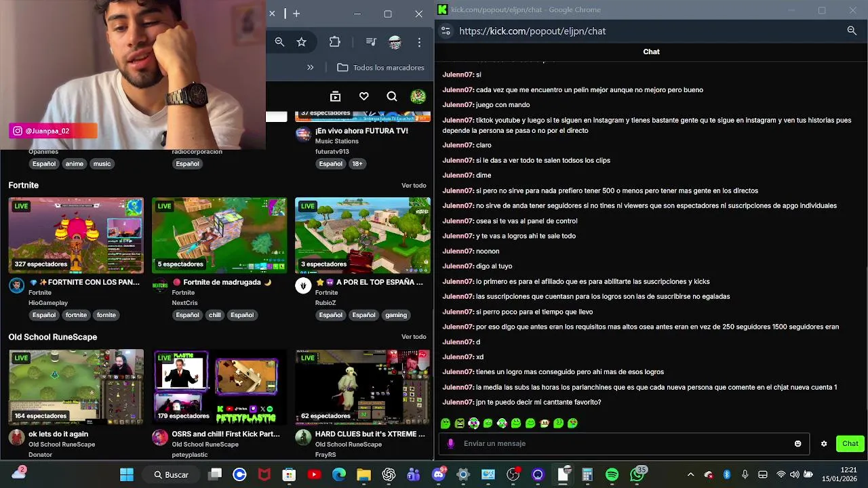Select music tag chip
This screenshot has width=868, height=488.
coord(102,163)
